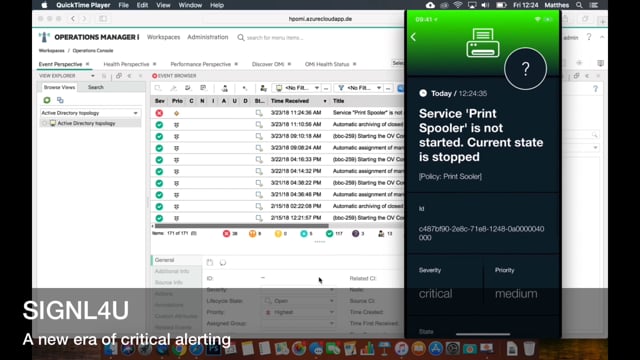Open Spotlight search in the macOS menu bar

click(579, 5)
